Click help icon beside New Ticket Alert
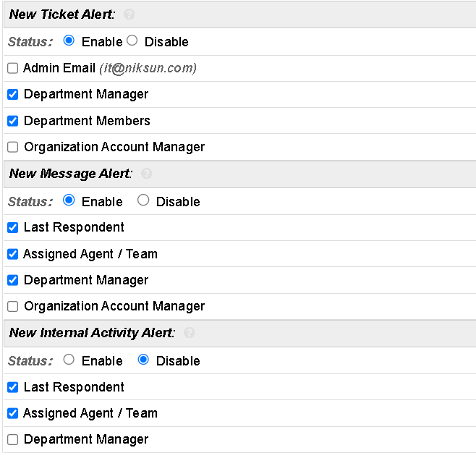Image resolution: width=476 pixels, height=453 pixels. (129, 14)
